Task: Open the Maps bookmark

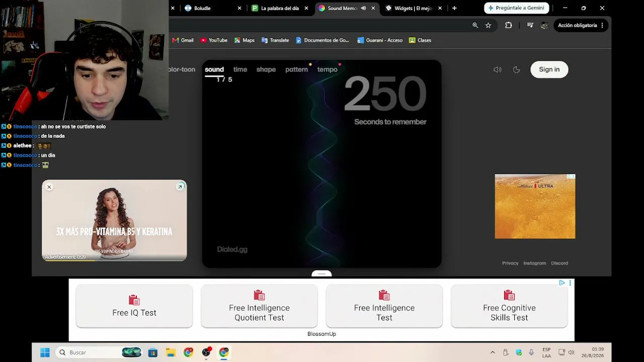Action: point(244,40)
